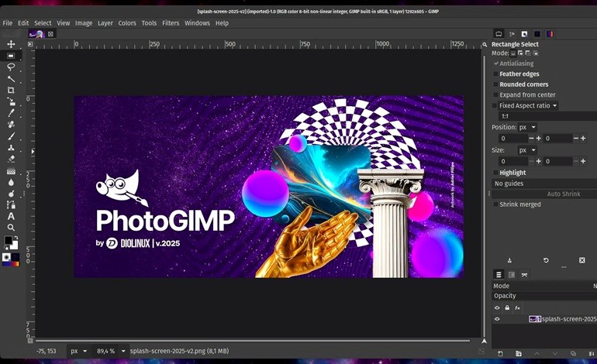The height and width of the screenshot is (364, 597).
Task: Toggle visibility of splash-screen-2025 layer
Action: click(497, 319)
